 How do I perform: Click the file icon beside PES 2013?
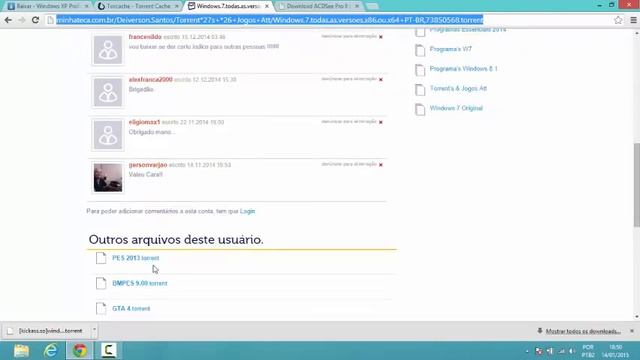point(101,258)
